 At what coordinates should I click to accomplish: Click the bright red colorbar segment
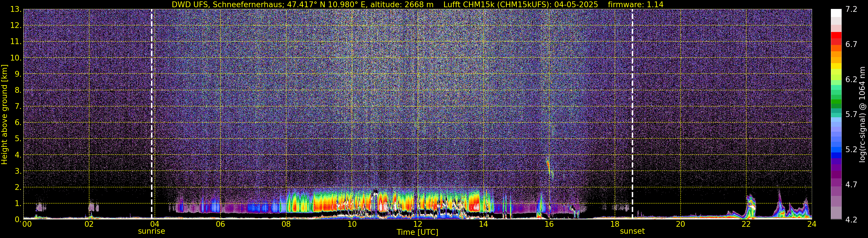[836, 35]
